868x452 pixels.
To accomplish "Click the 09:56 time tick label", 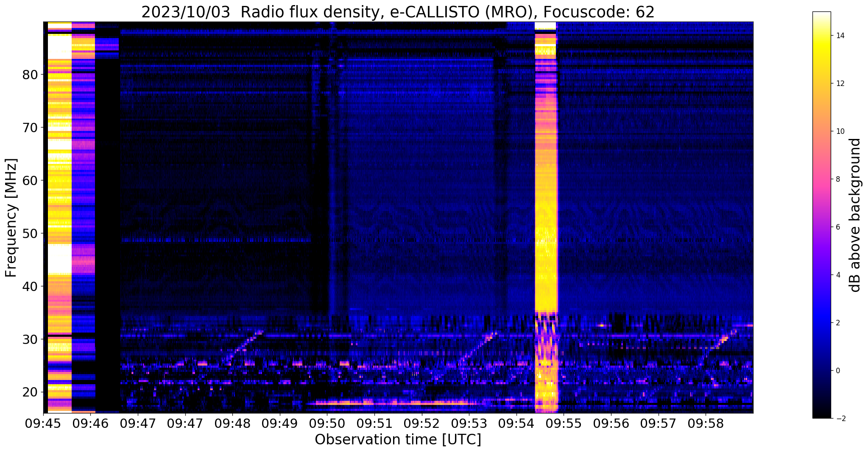I will pos(611,424).
